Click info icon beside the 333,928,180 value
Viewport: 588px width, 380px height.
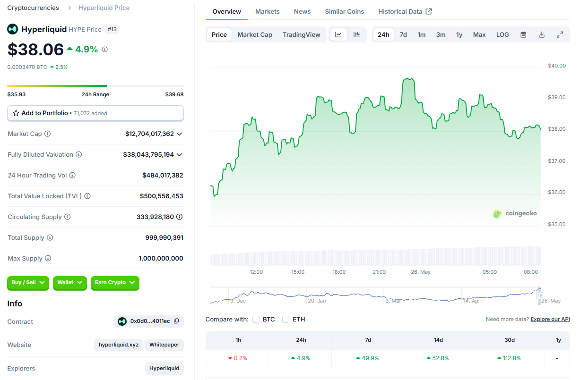pyautogui.click(x=180, y=217)
